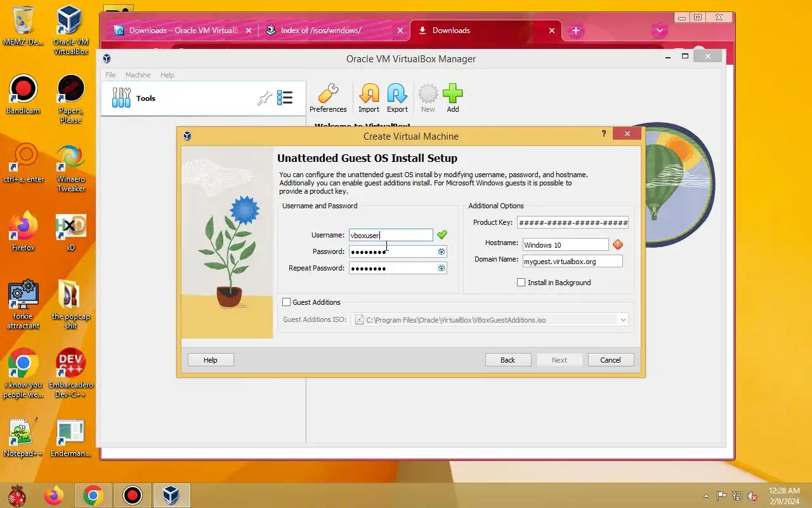Cancel the Create Virtual Machine wizard

coord(611,360)
